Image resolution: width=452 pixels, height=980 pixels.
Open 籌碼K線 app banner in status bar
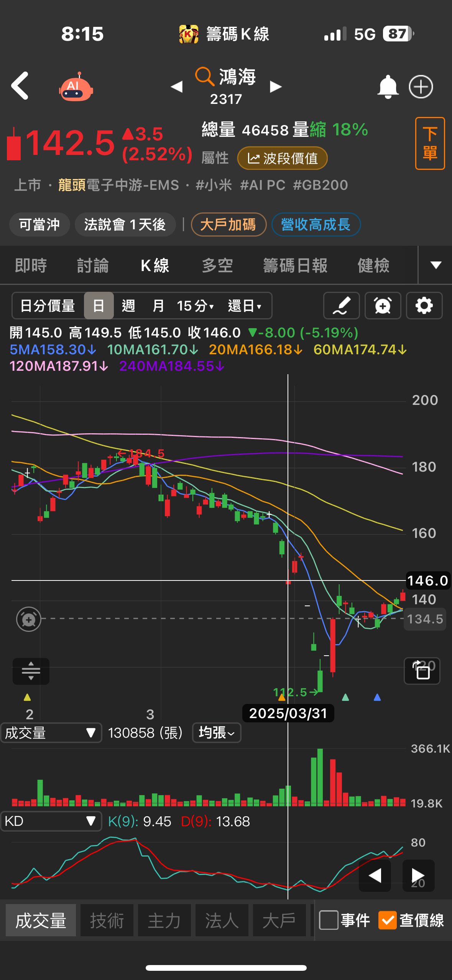[x=224, y=34]
